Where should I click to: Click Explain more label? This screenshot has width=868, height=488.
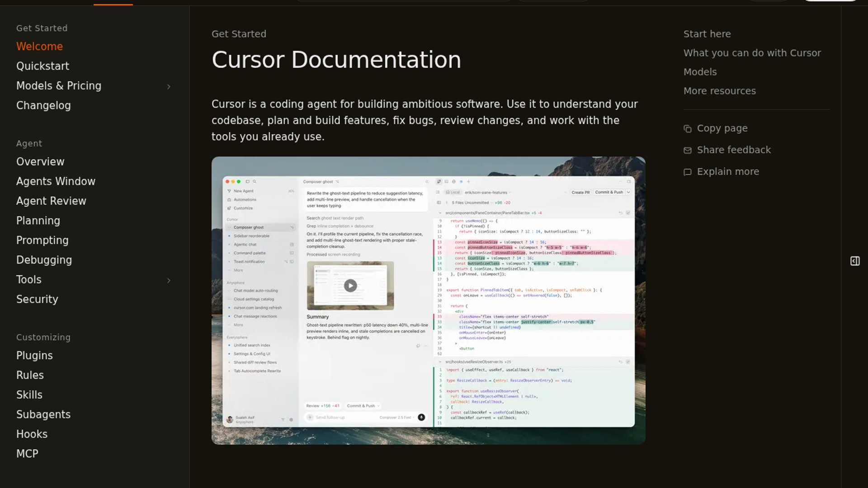(728, 172)
